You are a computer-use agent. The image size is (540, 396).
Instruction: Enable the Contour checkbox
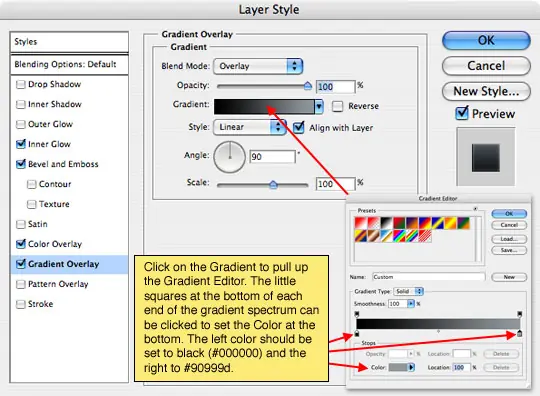(31, 184)
